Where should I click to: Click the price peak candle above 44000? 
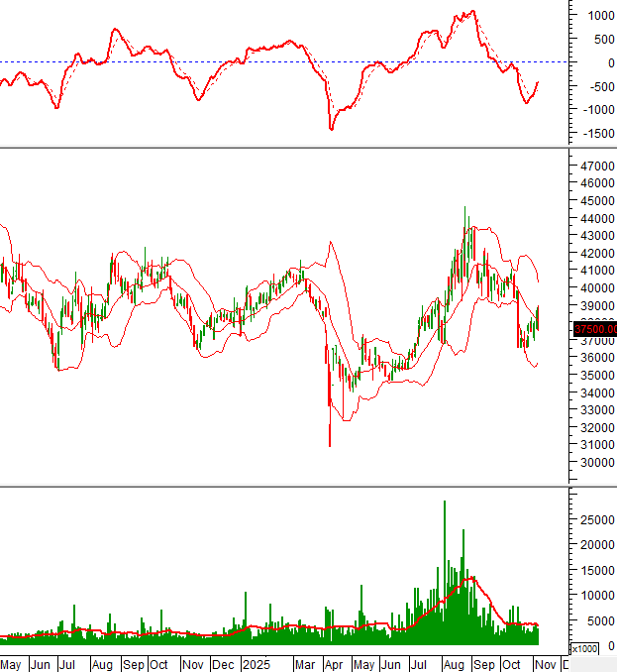pos(464,210)
